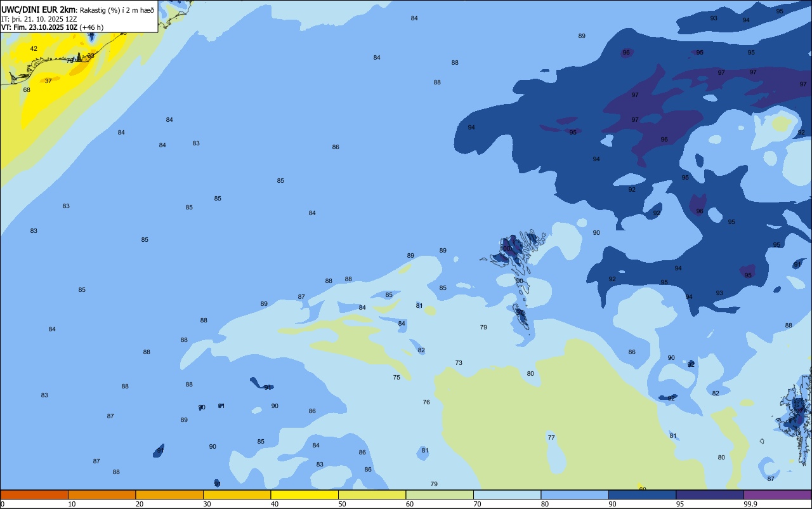Viewport: 812px width, 509px height.
Task: Click the '(+46 h)' forecast offset text
Action: click(91, 27)
